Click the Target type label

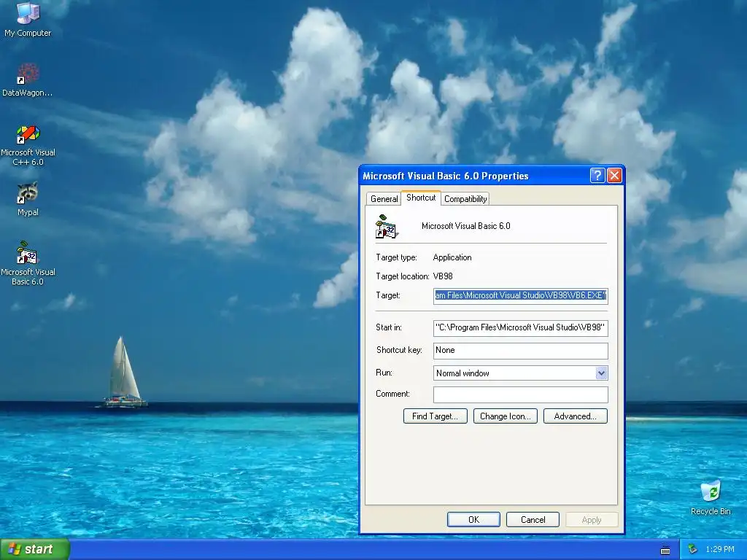pos(396,257)
